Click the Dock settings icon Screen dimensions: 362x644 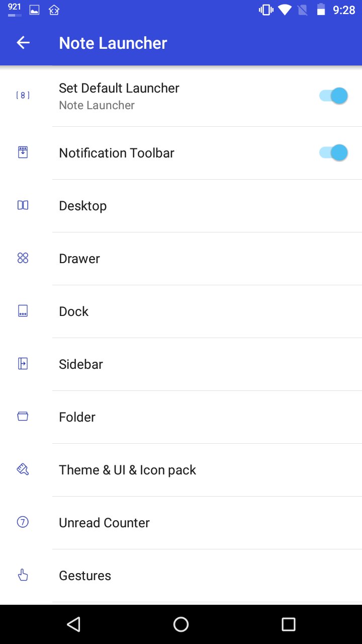coord(23,311)
